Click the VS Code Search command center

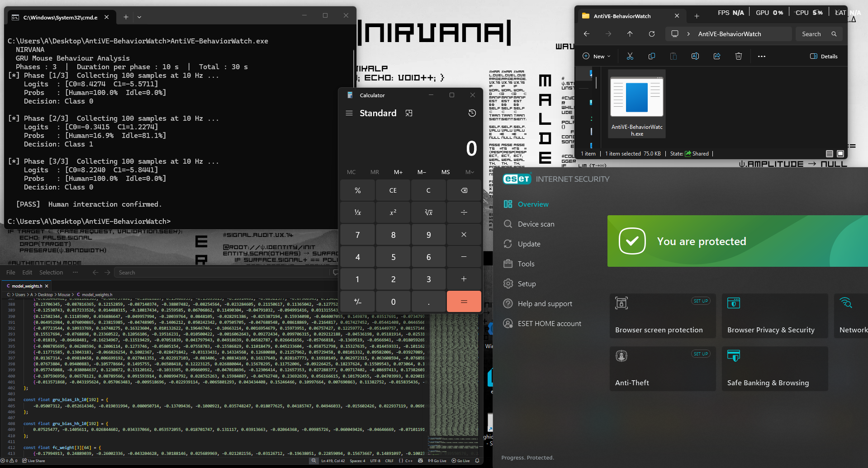coord(223,273)
